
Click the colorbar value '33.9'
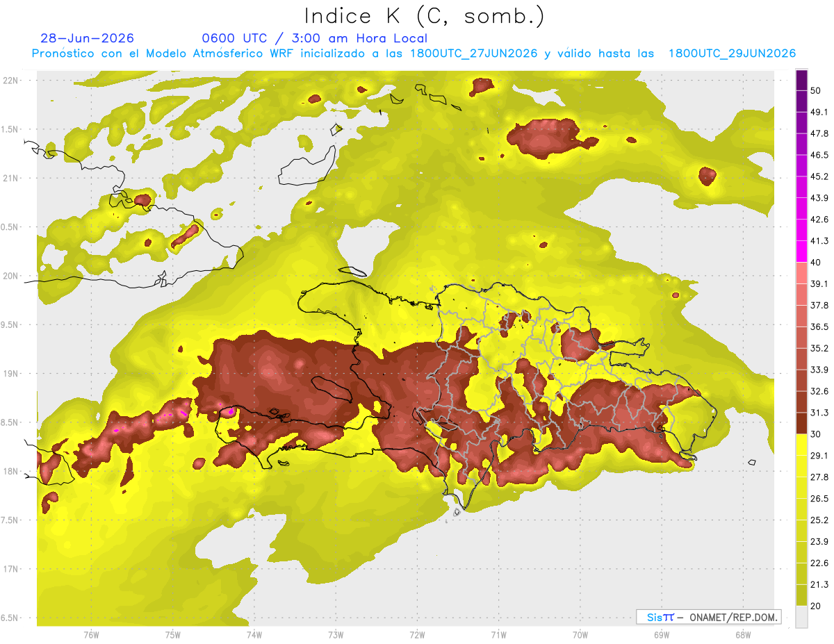pos(819,370)
